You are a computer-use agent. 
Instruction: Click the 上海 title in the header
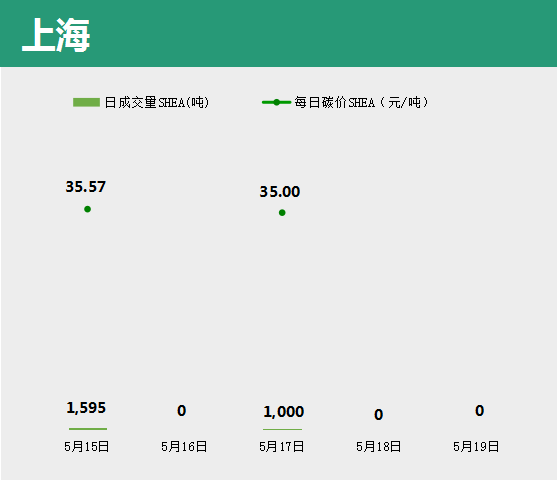pos(56,35)
